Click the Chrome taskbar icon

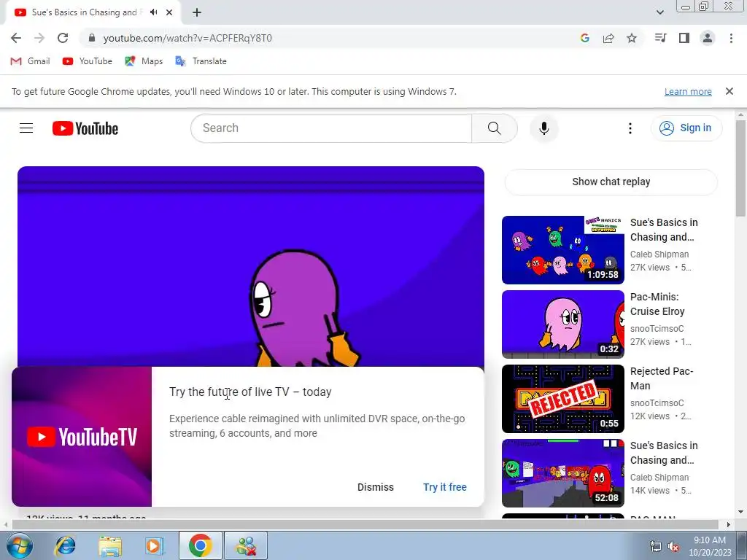click(200, 545)
